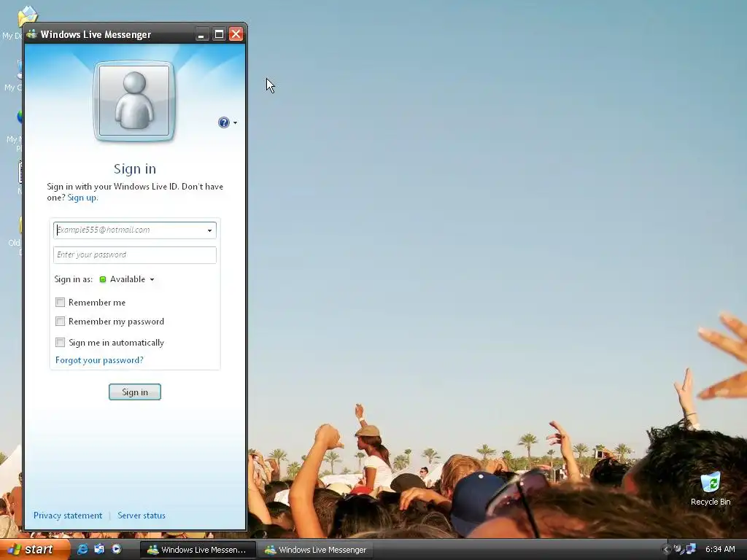This screenshot has height=560, width=747.
Task: Expand hidden system tray icons arrow
Action: [x=666, y=550]
